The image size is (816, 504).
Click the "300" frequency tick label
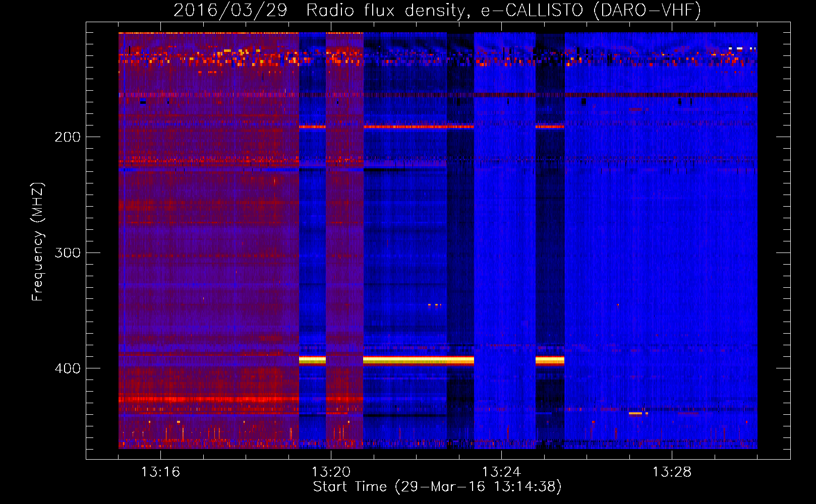pos(68,253)
